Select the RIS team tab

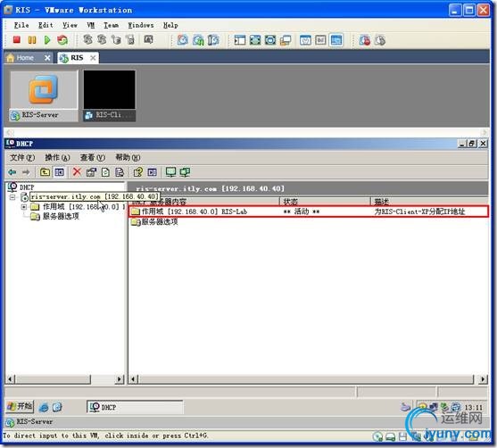pyautogui.click(x=77, y=58)
